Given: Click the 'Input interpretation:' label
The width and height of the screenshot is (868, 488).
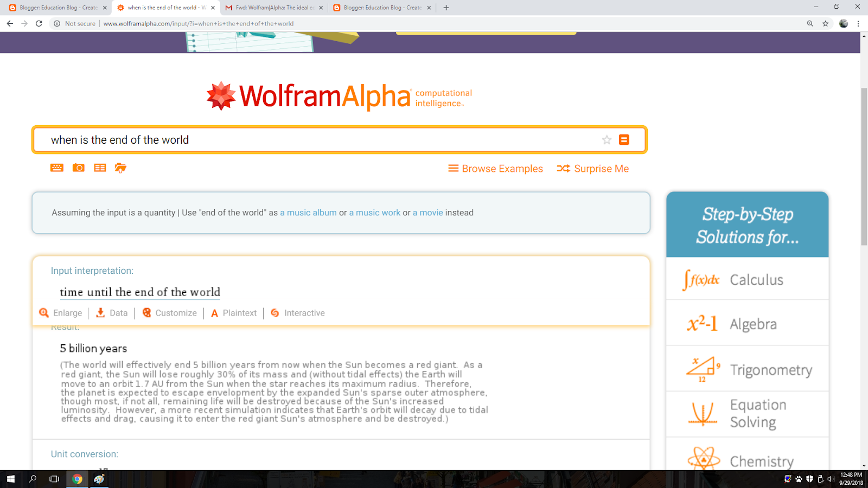Looking at the screenshot, I should coord(92,271).
